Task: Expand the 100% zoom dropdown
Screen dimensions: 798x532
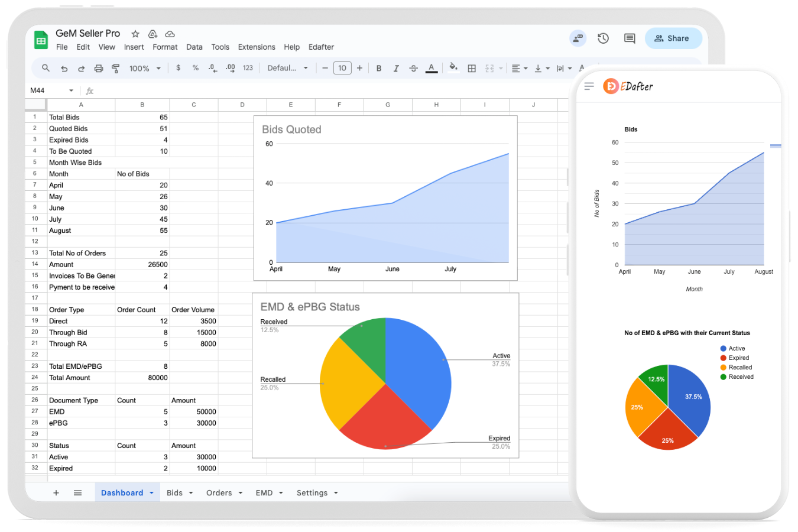Action: (x=145, y=69)
